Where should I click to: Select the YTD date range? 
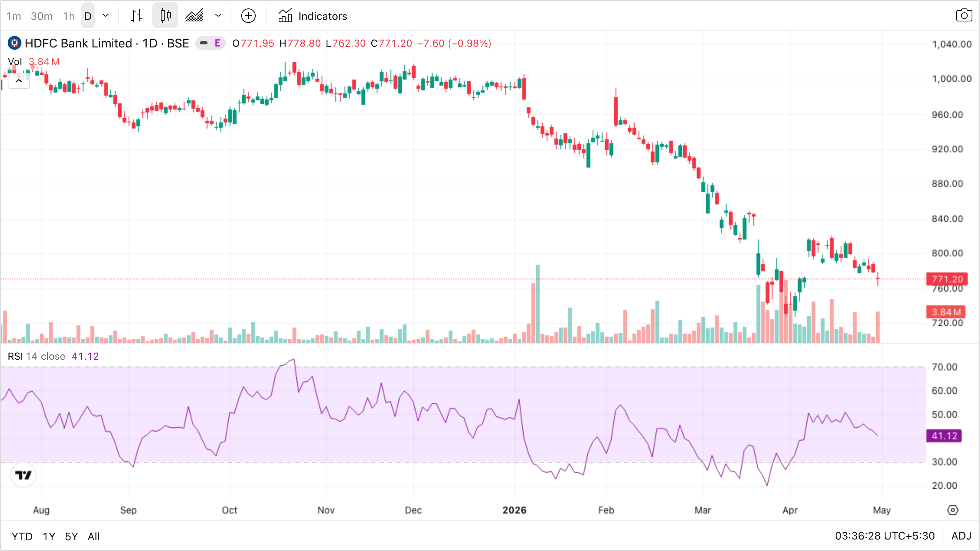click(x=22, y=536)
